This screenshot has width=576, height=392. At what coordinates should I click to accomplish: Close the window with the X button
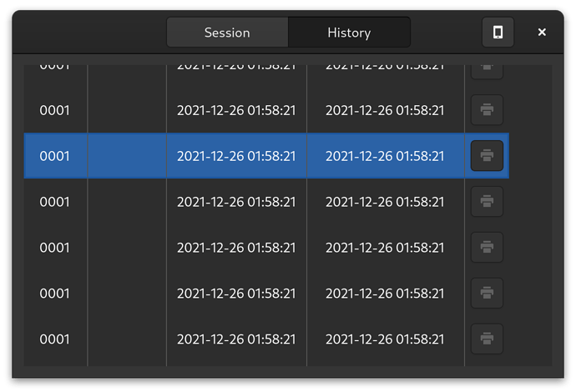[542, 33]
